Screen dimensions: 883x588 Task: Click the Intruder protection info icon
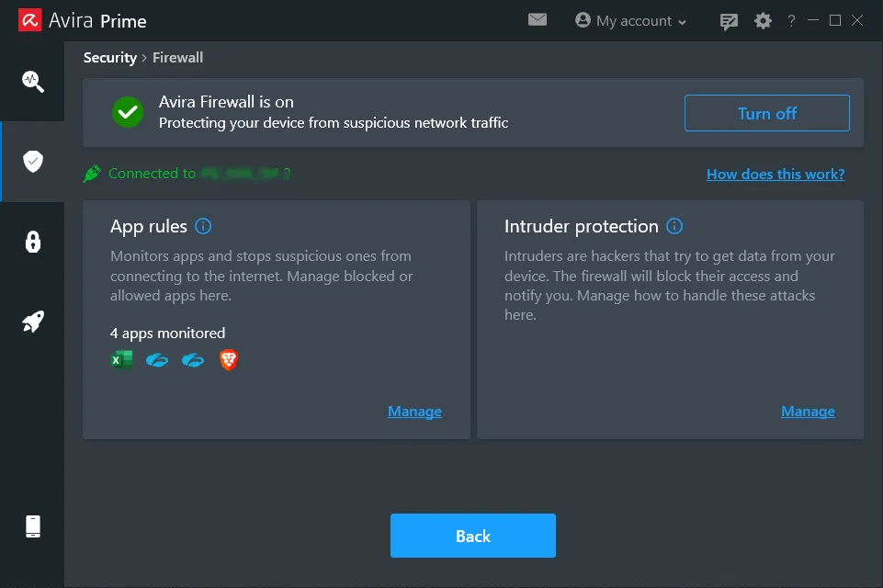pos(676,226)
